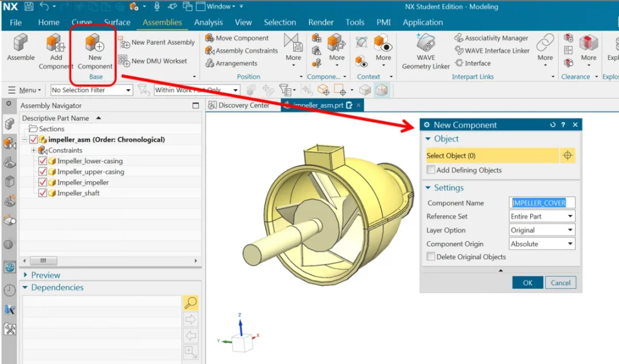Click Move Component in Position group
619x364 pixels.
237,38
